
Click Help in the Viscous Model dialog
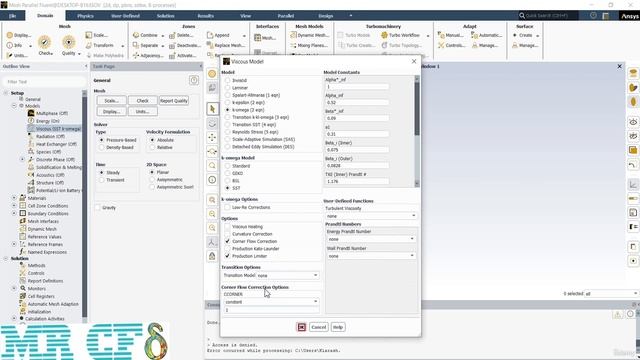pos(338,327)
